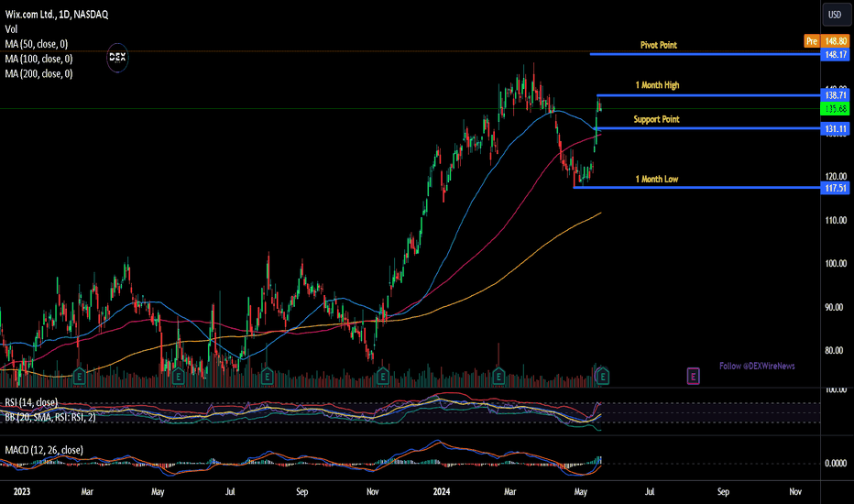Click the purple upcoming earnings marker

pyautogui.click(x=693, y=376)
